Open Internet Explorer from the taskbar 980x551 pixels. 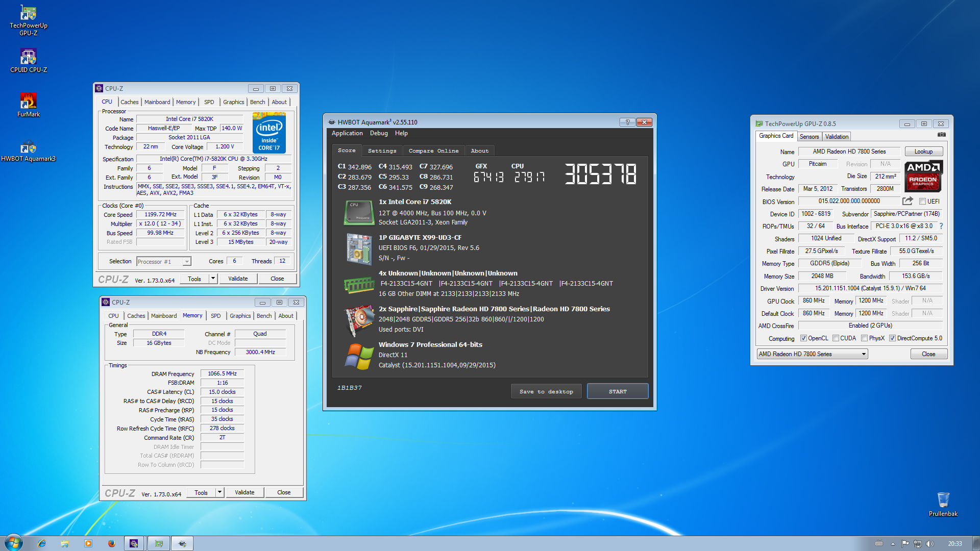point(41,544)
